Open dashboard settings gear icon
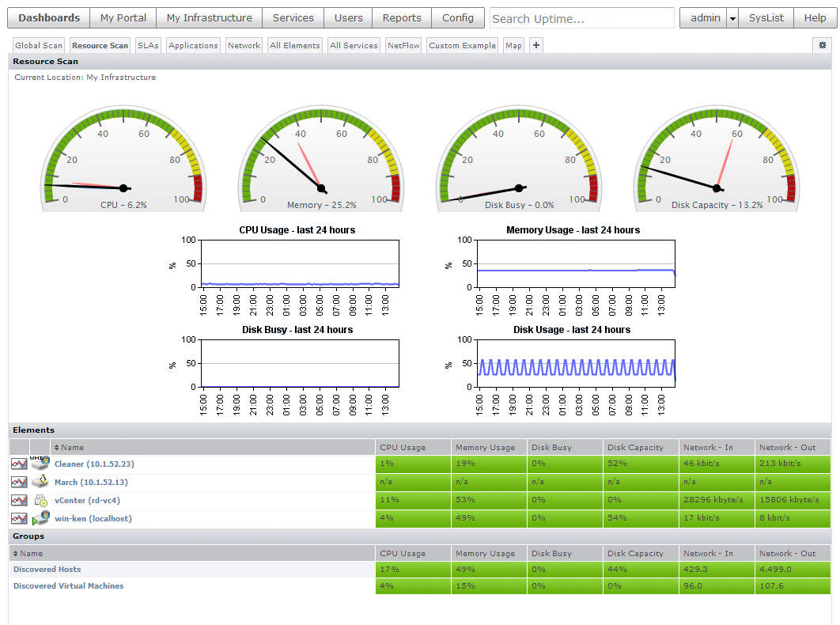 tap(823, 46)
